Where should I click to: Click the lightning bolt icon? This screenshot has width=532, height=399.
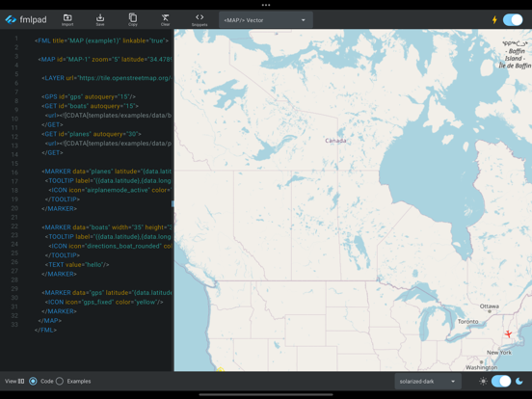(494, 19)
